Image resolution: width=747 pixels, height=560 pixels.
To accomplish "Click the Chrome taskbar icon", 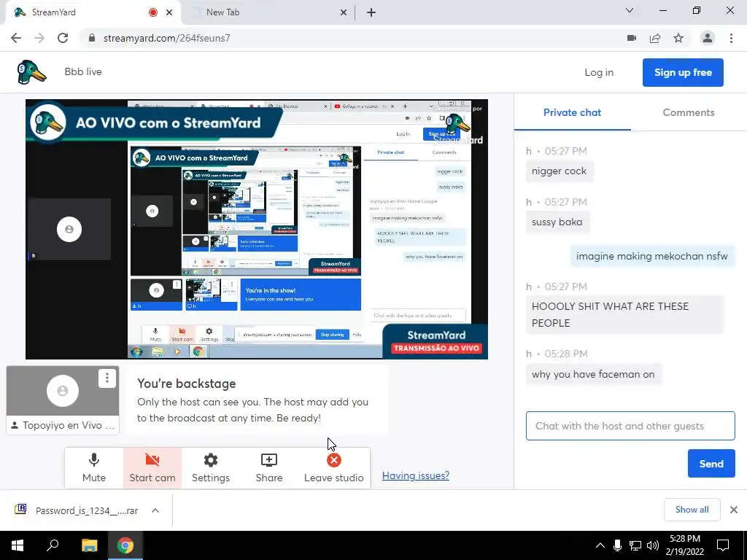I will click(x=125, y=545).
